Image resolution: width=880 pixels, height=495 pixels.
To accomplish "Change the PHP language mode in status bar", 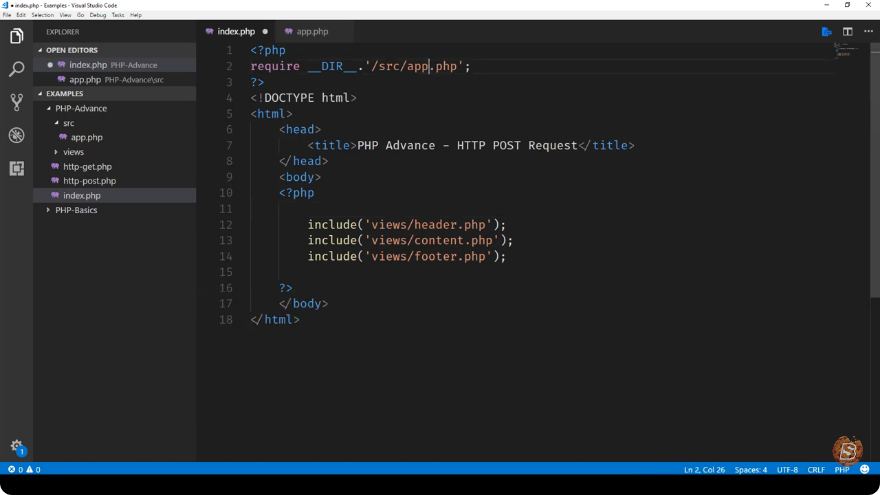I will pos(842,469).
